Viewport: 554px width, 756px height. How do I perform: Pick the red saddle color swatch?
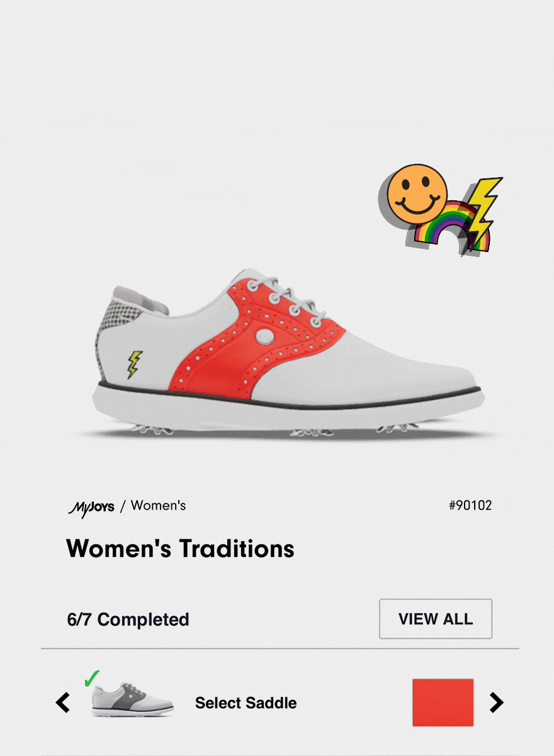443,702
